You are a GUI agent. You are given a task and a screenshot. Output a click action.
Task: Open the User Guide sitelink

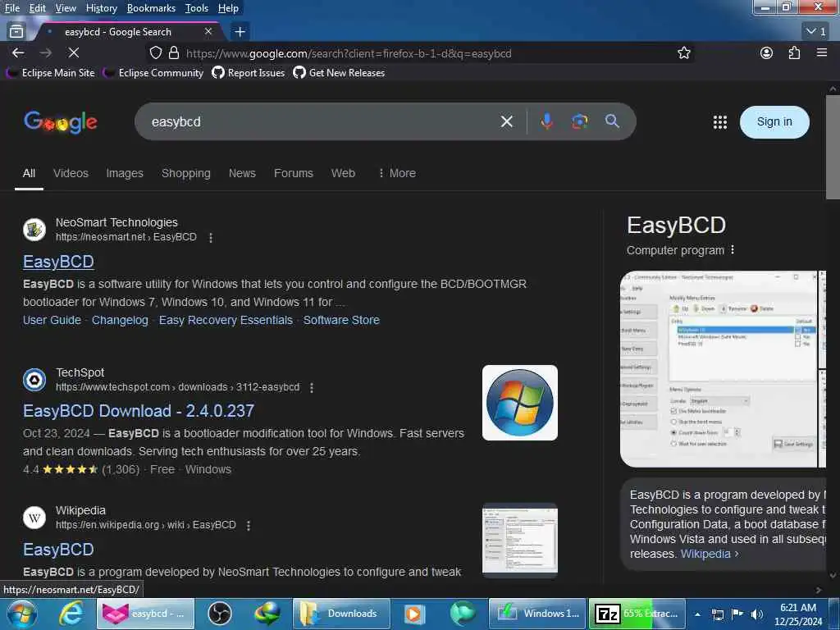pos(52,320)
